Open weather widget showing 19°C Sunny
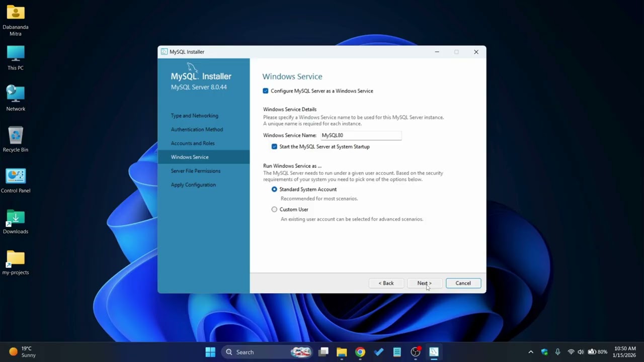 click(x=23, y=352)
